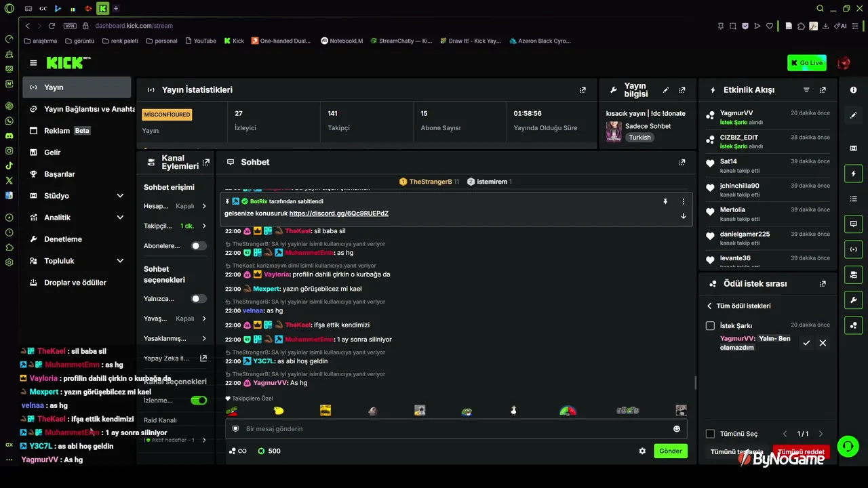
Task: Pop out the Kanal Eylemleri panel
Action: tap(206, 162)
